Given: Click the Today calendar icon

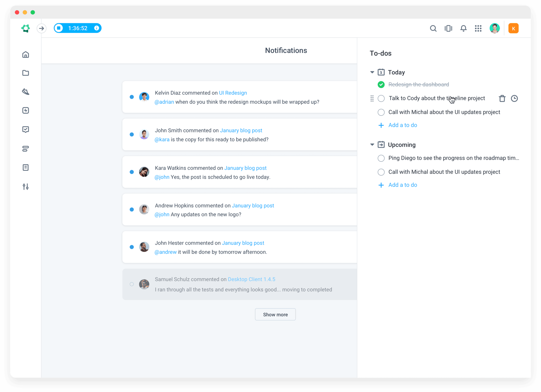Looking at the screenshot, I should [x=381, y=72].
